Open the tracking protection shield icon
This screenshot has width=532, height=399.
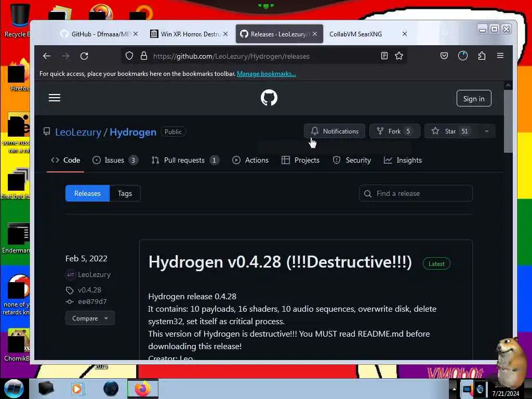click(129, 56)
